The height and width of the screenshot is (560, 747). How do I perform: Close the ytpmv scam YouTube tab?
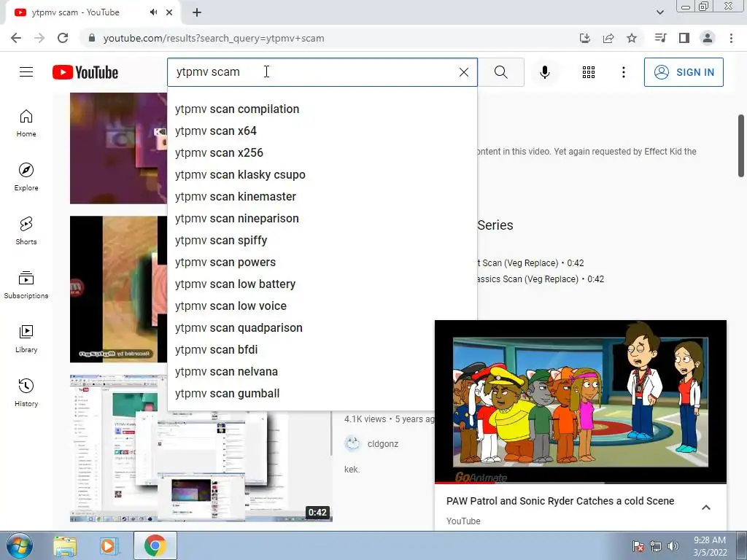169,12
